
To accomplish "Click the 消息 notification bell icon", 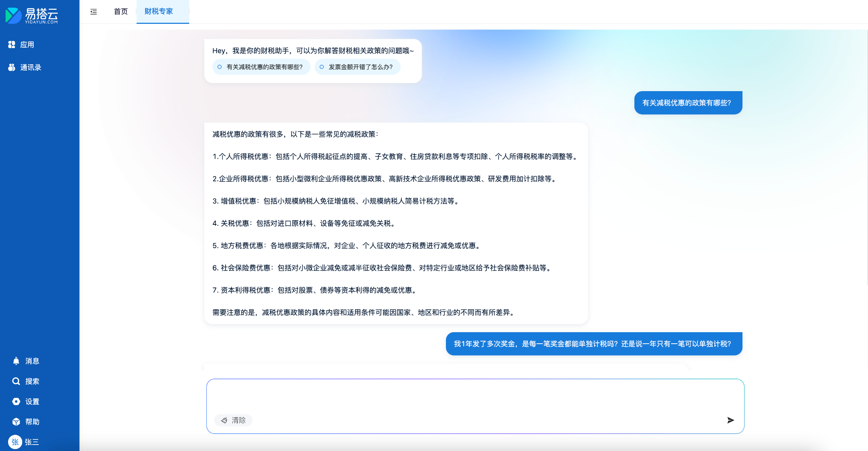I will pyautogui.click(x=16, y=361).
